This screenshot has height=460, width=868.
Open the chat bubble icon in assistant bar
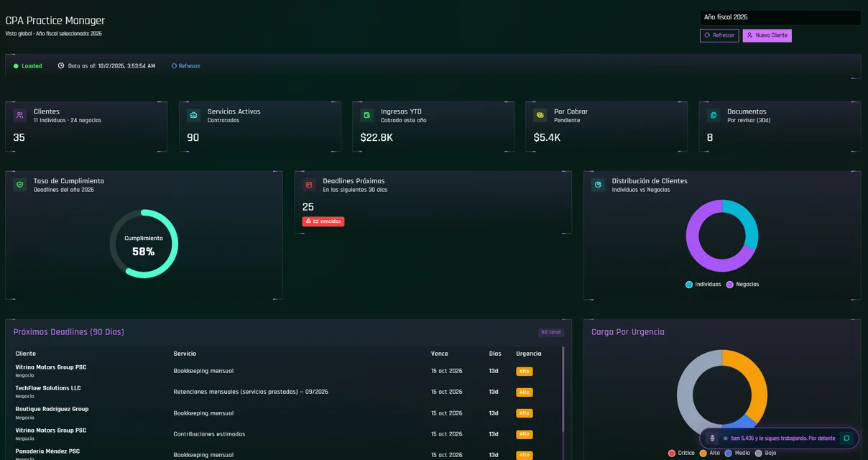coord(847,438)
